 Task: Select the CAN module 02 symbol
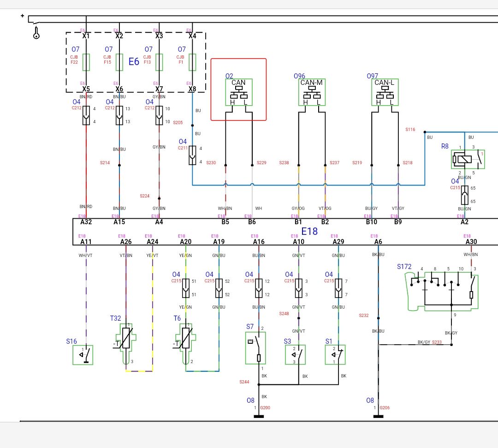(239, 92)
